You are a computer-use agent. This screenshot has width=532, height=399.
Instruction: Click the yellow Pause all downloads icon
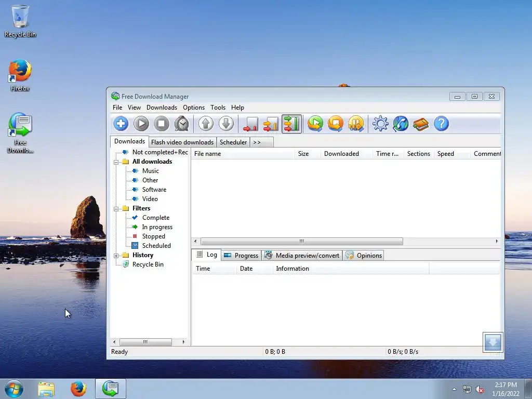coord(356,124)
